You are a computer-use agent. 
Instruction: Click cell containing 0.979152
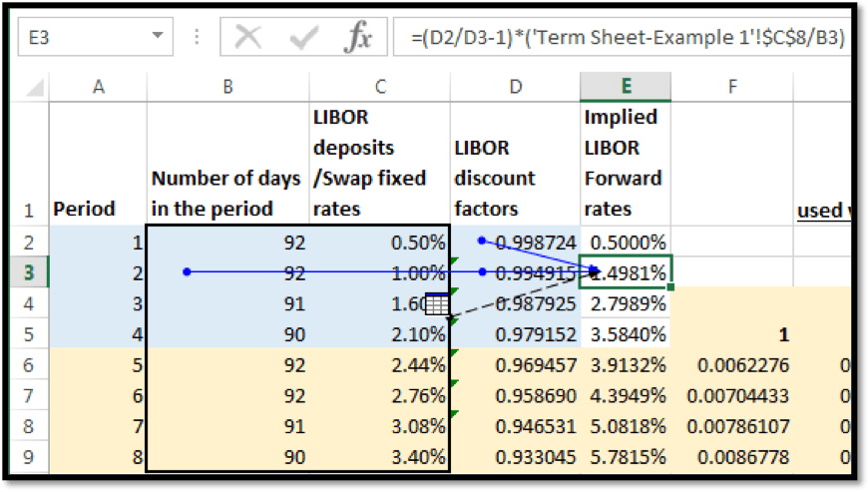click(516, 334)
